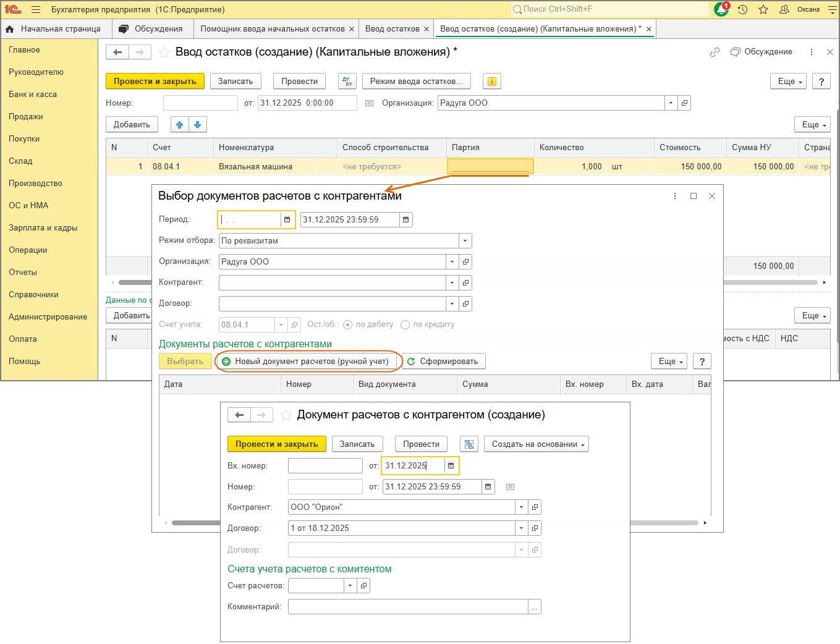The width and height of the screenshot is (840, 644).
Task: Click the Вх. номер input field
Action: pyautogui.click(x=325, y=465)
